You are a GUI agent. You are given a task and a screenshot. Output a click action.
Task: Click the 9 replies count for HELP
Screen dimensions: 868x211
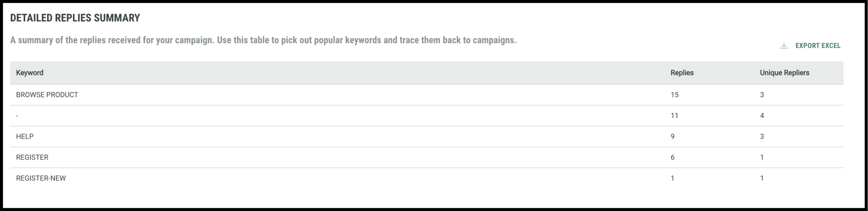tap(673, 137)
